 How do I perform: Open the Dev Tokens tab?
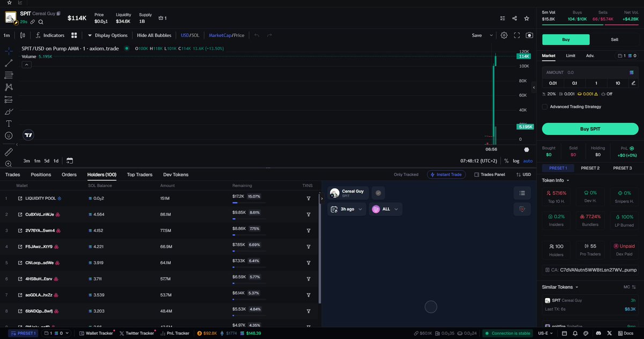[x=175, y=175]
